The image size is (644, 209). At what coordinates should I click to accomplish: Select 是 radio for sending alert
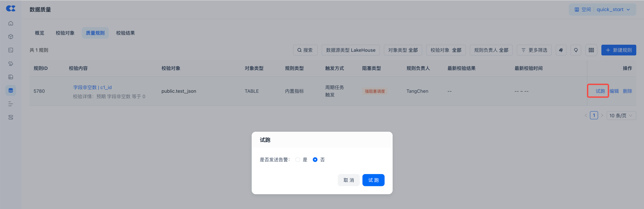point(298,160)
